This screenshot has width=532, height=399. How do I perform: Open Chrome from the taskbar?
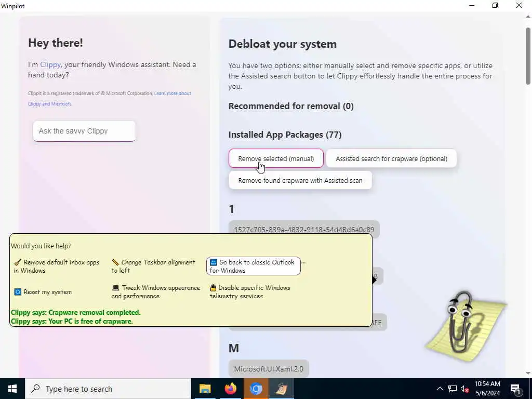pyautogui.click(x=256, y=389)
